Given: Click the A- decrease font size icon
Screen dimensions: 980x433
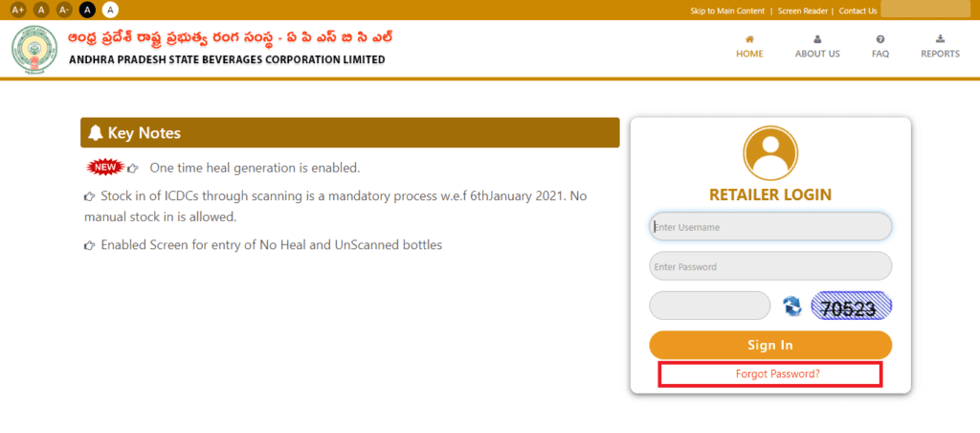Looking at the screenshot, I should pyautogui.click(x=64, y=10).
